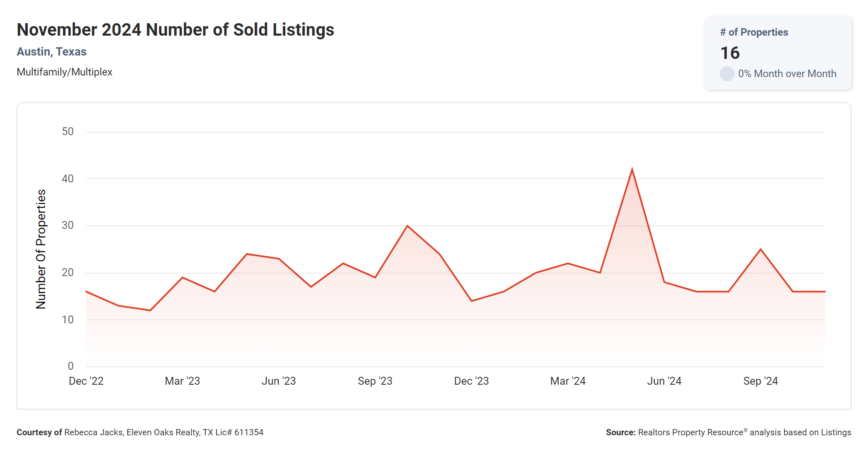Screen dimensions: 868x456
Task: Click the November 2024 Sold Listings title
Action: (x=175, y=30)
